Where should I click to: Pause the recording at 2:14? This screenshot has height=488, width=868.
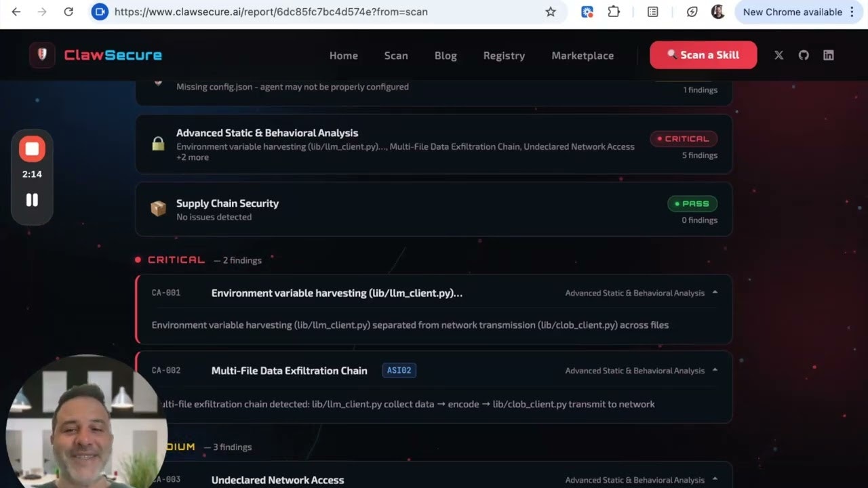32,200
